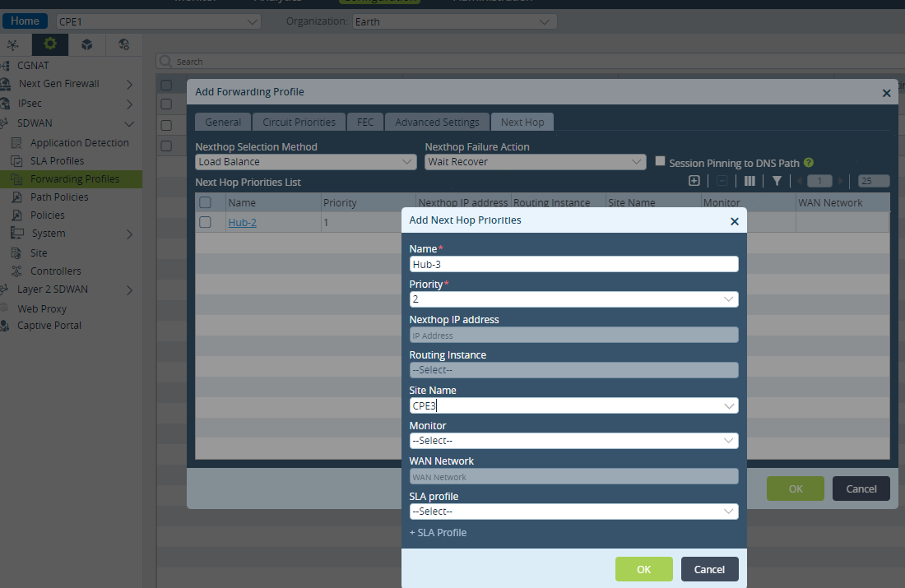Select the green gear configuration icon
905x588 pixels.
click(x=50, y=44)
